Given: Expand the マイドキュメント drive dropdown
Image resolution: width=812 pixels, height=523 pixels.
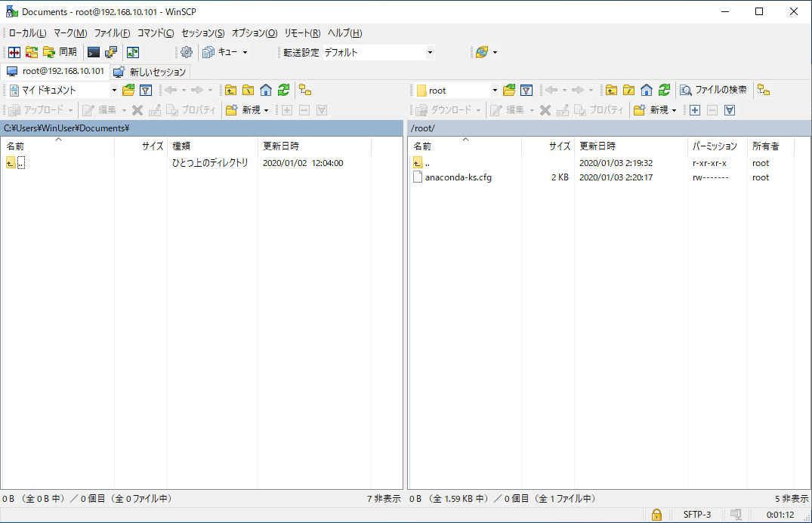Looking at the screenshot, I should click(x=114, y=90).
